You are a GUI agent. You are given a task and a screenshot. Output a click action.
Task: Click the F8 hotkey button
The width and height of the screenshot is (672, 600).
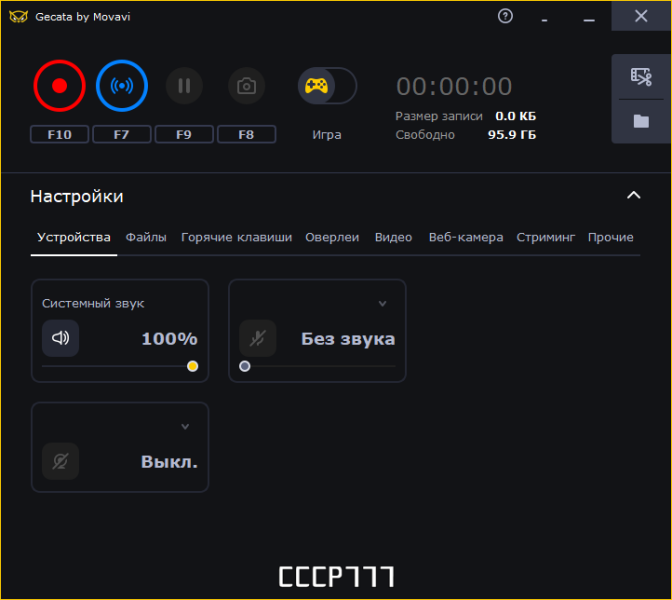point(246,135)
